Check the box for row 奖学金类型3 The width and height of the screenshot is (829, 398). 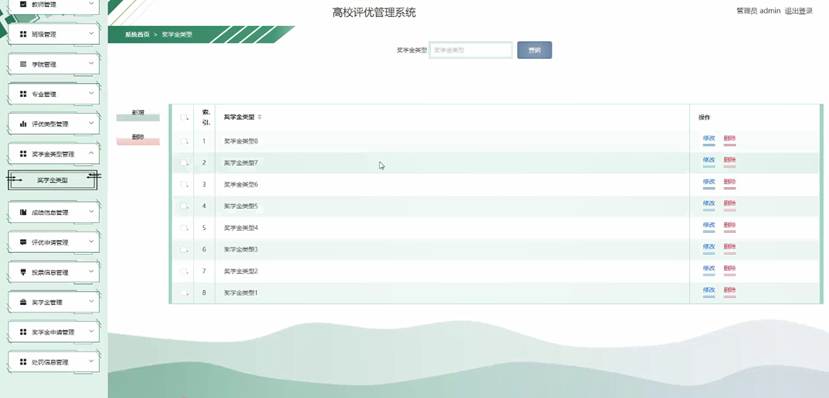click(183, 249)
